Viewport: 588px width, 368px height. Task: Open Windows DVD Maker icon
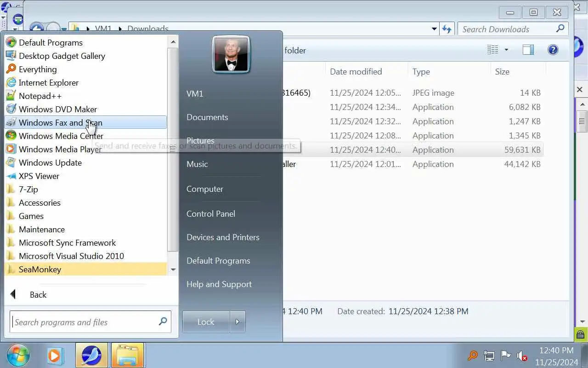click(x=11, y=109)
